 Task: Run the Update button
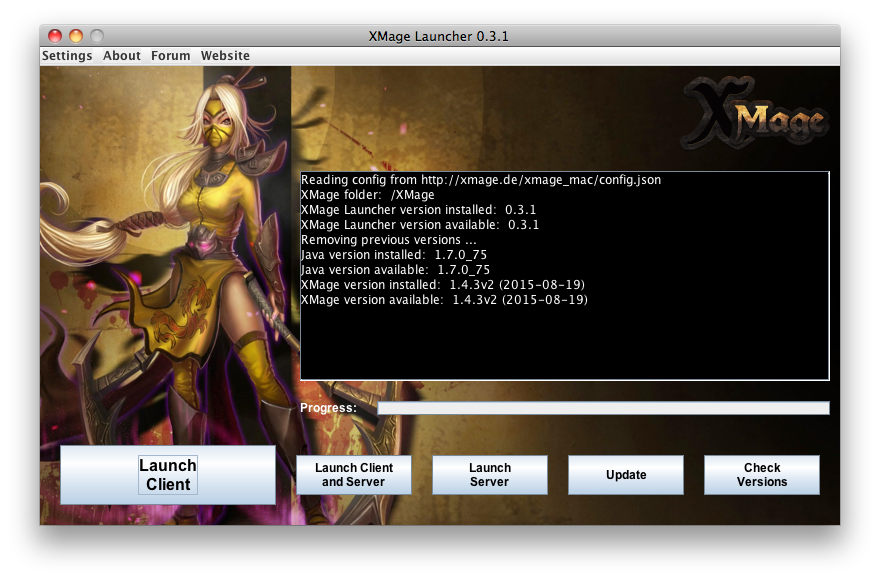tap(626, 475)
